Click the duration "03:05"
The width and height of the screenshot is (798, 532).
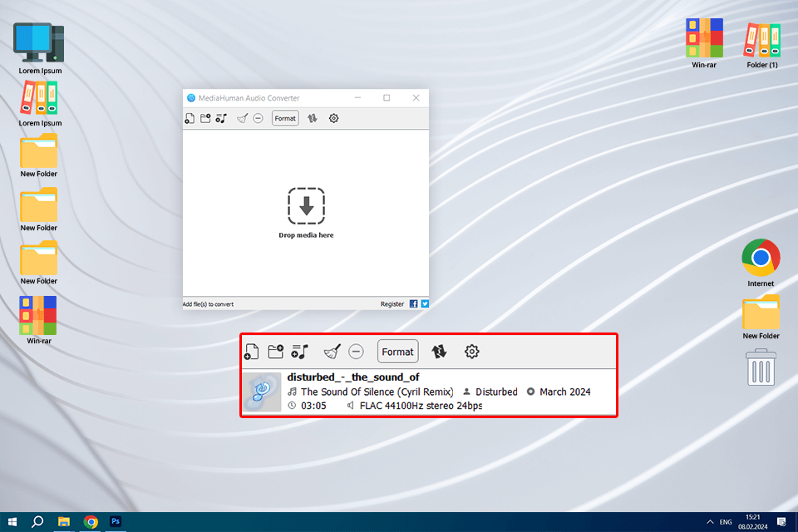click(313, 406)
